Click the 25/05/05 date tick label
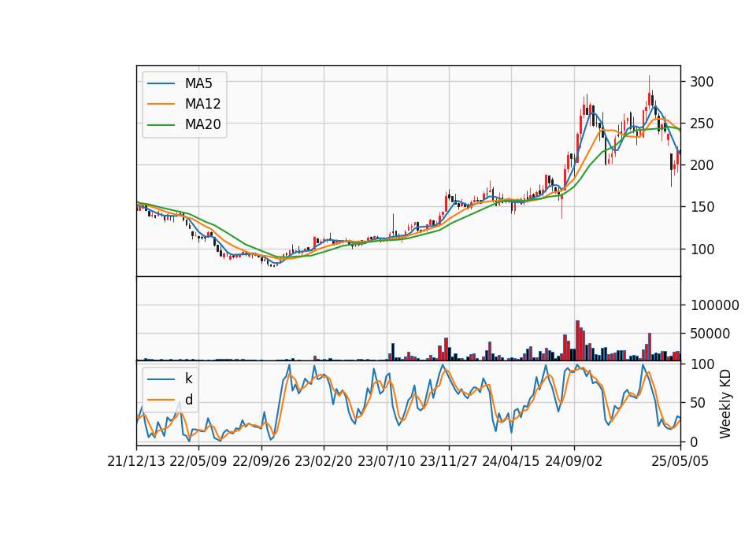756x543 pixels. (680, 461)
